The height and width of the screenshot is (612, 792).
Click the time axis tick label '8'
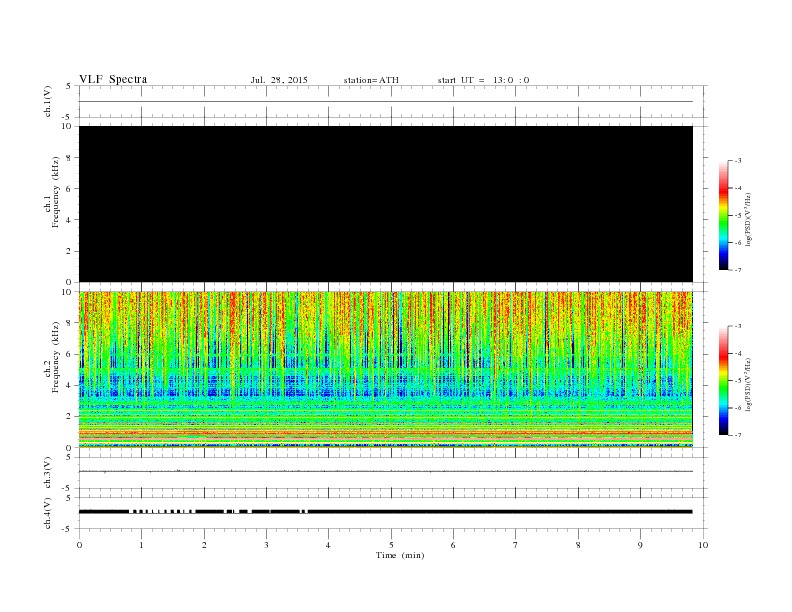pyautogui.click(x=578, y=545)
